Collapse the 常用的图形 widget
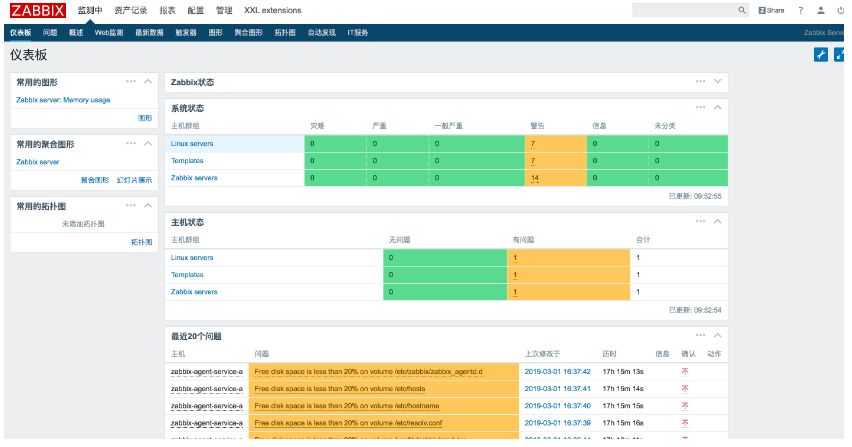Image resolution: width=852 pixels, height=447 pixels. (x=148, y=81)
